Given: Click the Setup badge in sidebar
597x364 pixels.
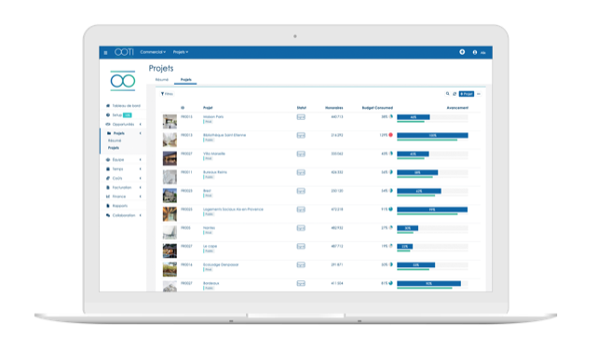Looking at the screenshot, I should click(x=128, y=115).
